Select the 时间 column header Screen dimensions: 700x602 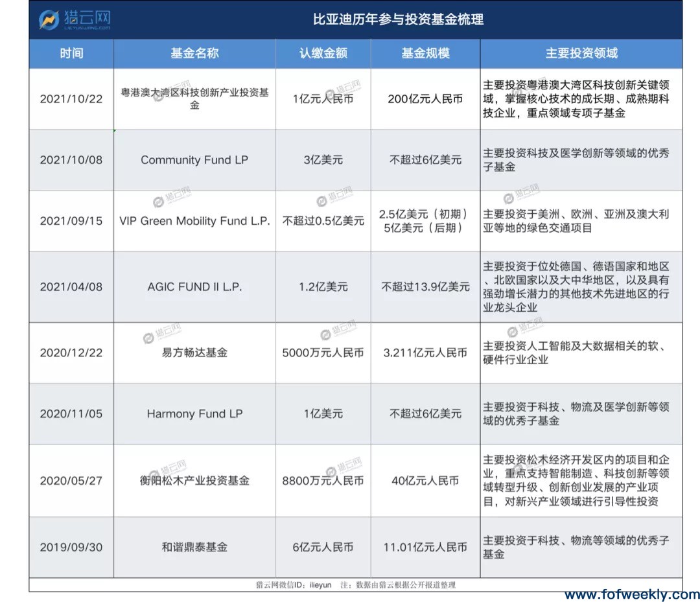(71, 54)
